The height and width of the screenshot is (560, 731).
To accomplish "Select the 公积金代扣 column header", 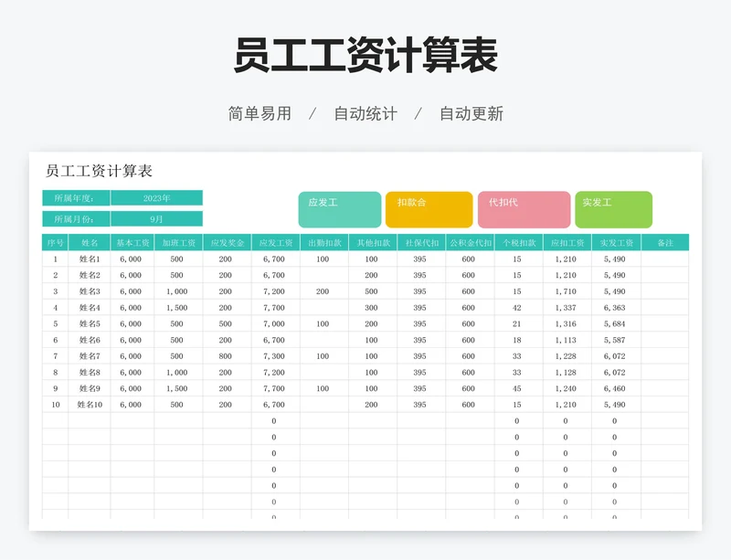I will click(470, 242).
